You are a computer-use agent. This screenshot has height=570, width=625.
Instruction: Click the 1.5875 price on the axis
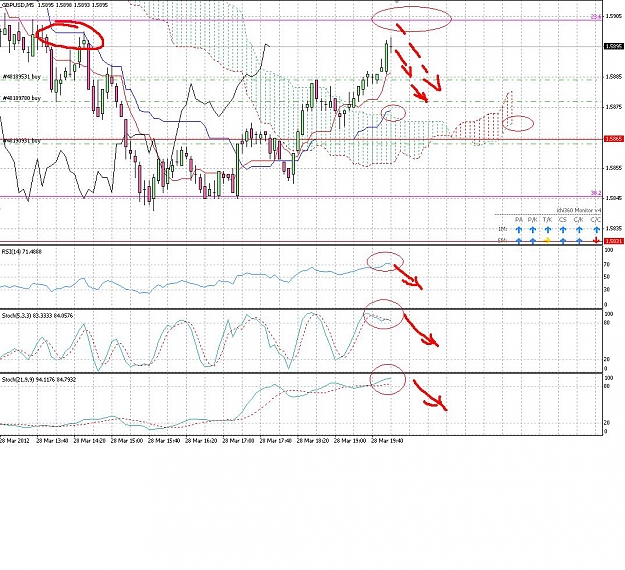click(x=614, y=107)
